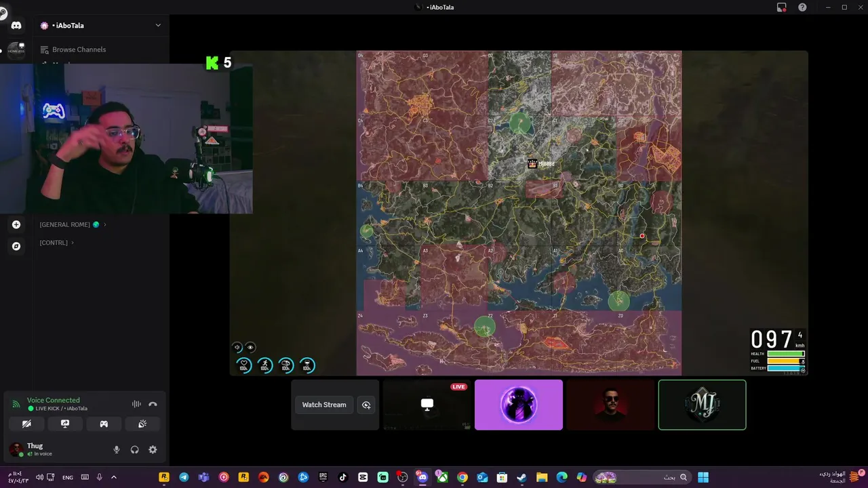Open File Explorer from the taskbar
The height and width of the screenshot is (488, 868).
point(542,477)
